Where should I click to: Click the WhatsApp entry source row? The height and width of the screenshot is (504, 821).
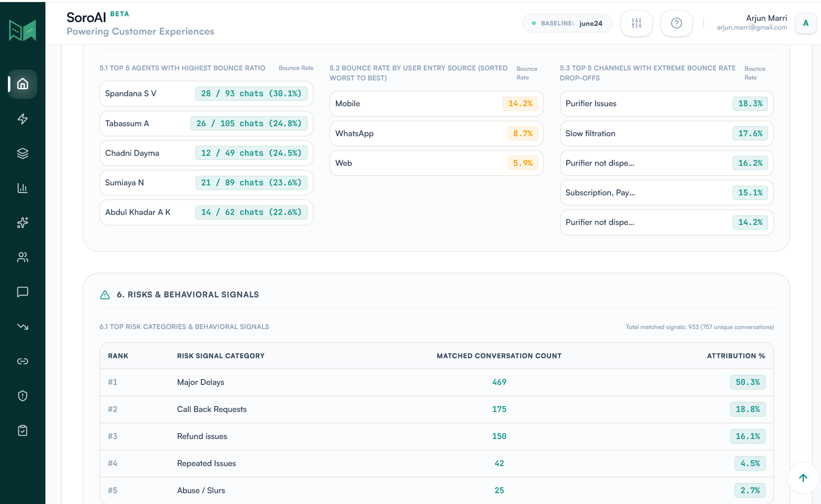(x=436, y=133)
